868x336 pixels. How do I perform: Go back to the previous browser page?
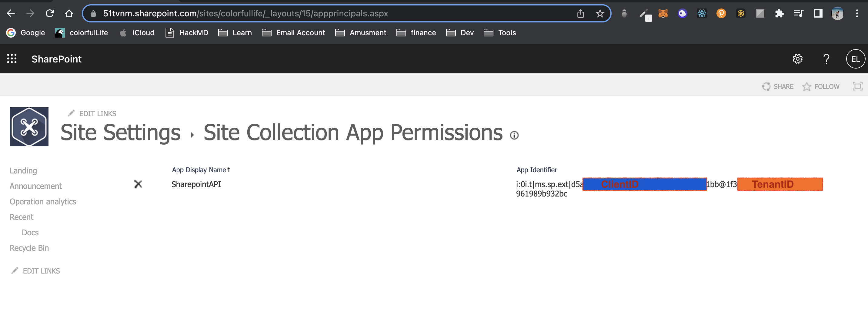11,13
